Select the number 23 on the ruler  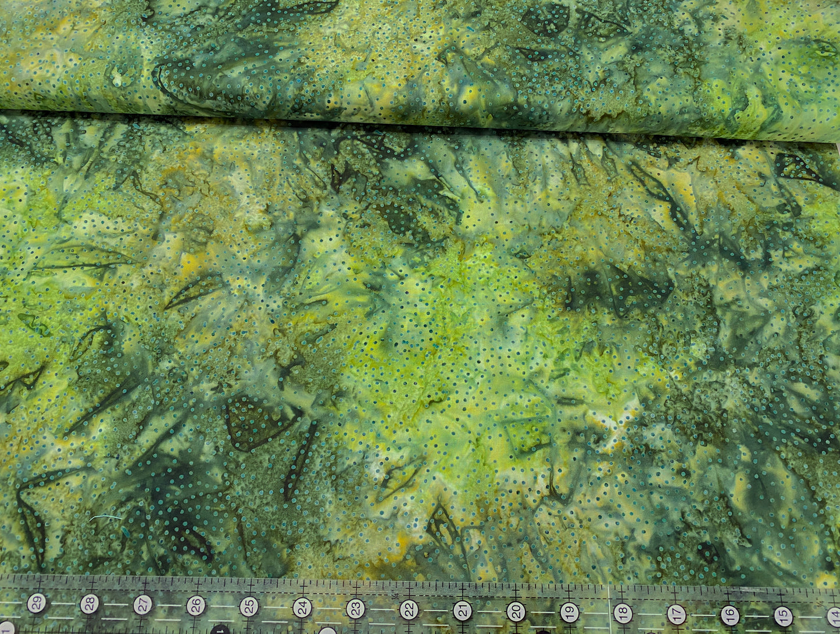pyautogui.click(x=355, y=608)
